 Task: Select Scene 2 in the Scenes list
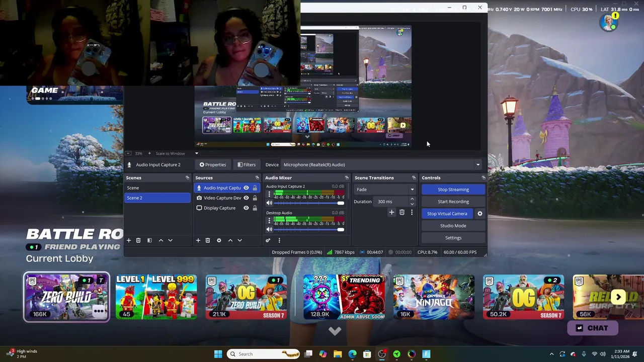(x=157, y=198)
